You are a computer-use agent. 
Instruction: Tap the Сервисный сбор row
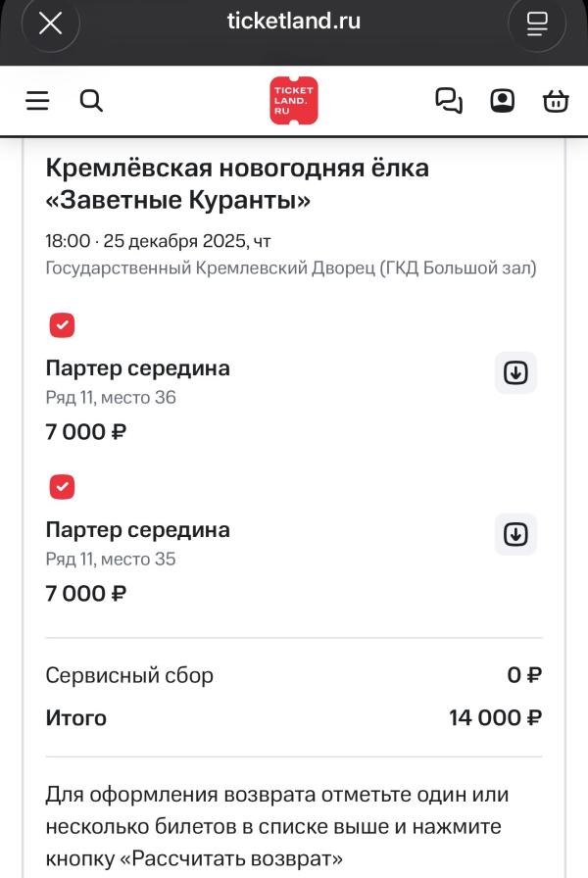[294, 675]
